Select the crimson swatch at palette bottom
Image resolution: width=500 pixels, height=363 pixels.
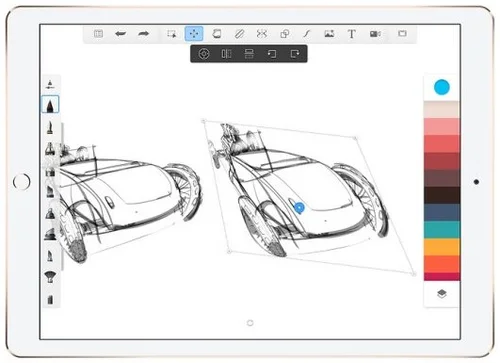tap(442, 277)
